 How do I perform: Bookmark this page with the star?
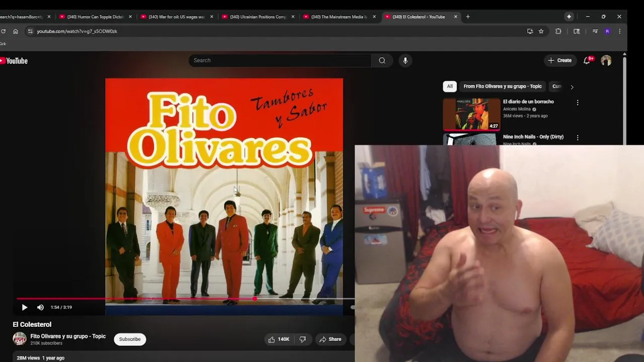541,31
